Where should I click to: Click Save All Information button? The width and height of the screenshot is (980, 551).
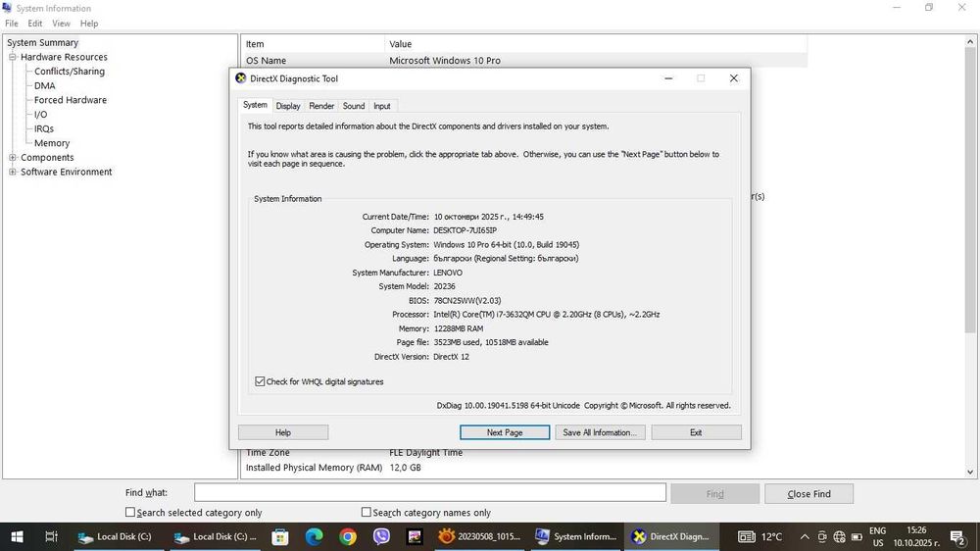(x=600, y=432)
